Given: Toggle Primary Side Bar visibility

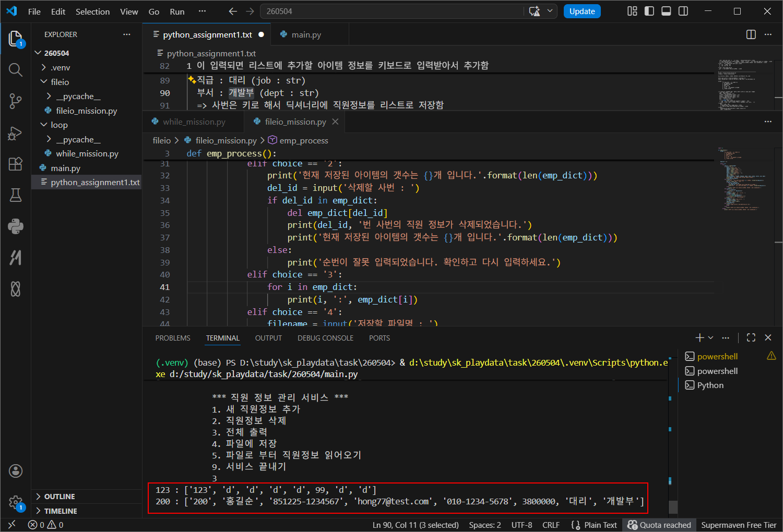Looking at the screenshot, I should tap(649, 11).
